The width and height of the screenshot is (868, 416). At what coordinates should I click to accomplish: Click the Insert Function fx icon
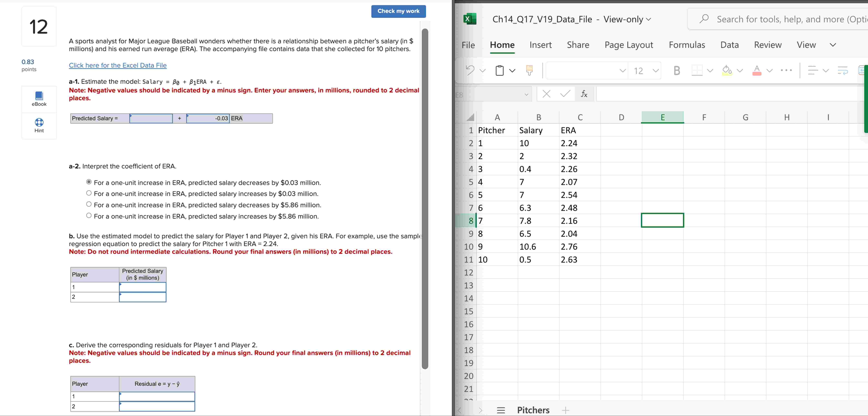(584, 94)
